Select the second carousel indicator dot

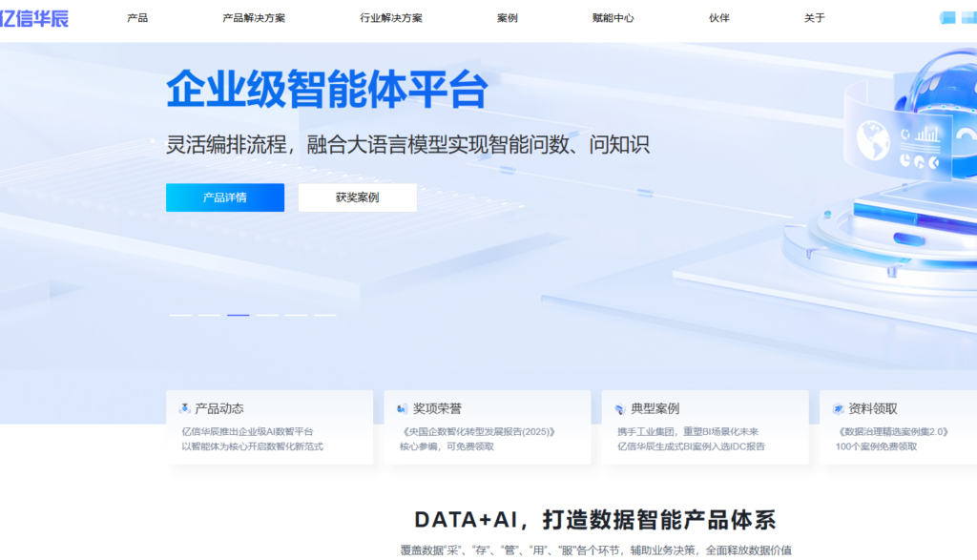coord(209,315)
